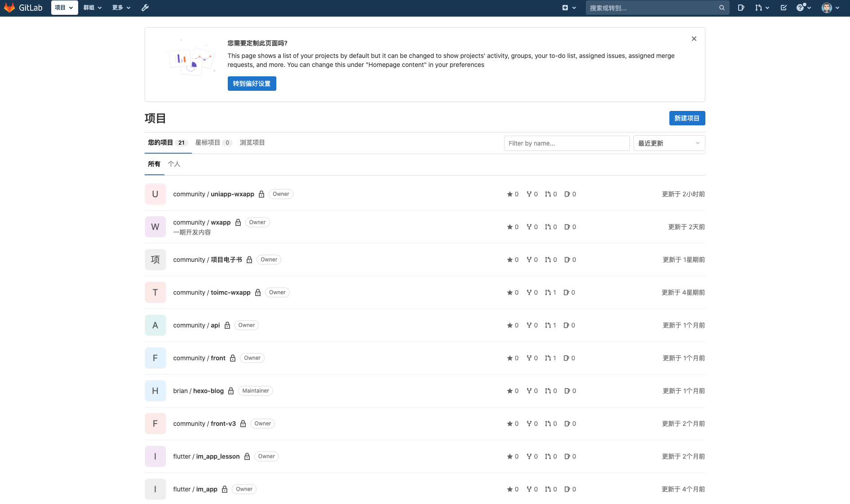Open the user avatar menu
The width and height of the screenshot is (850, 504).
coord(830,8)
